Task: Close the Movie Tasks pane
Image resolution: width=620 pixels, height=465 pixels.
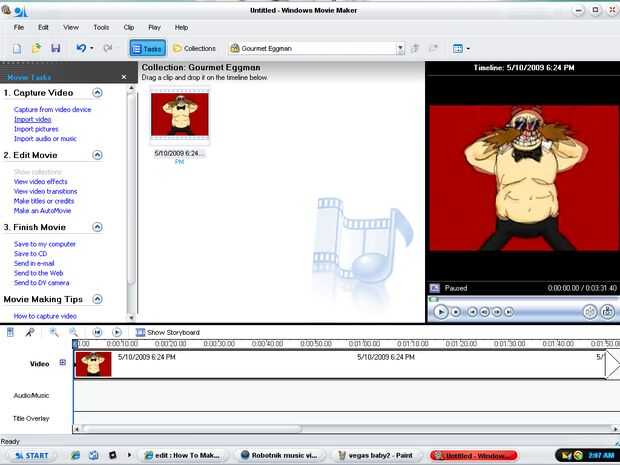Action: pos(124,77)
